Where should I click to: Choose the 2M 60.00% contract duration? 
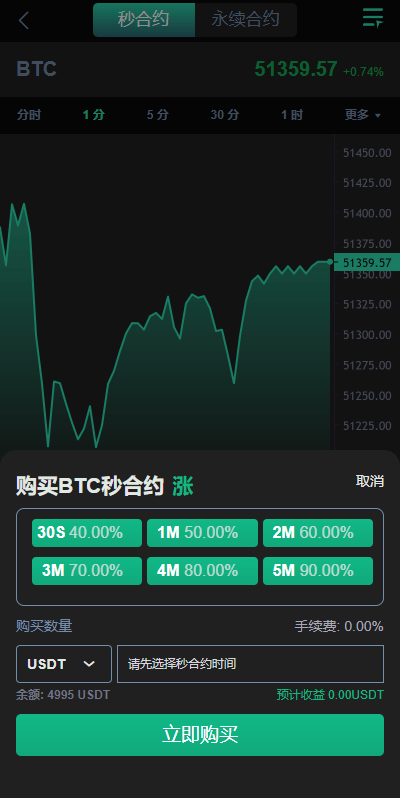(318, 533)
